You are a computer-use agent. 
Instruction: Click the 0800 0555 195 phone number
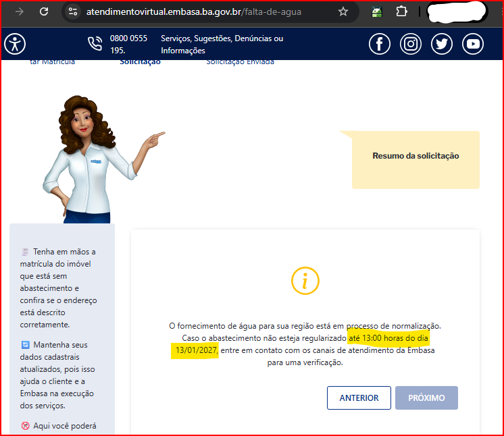pos(128,45)
